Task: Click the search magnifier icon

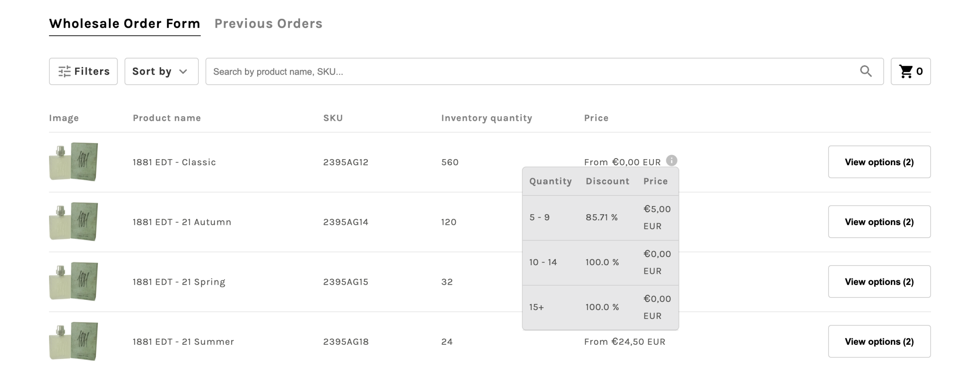Action: tap(866, 71)
